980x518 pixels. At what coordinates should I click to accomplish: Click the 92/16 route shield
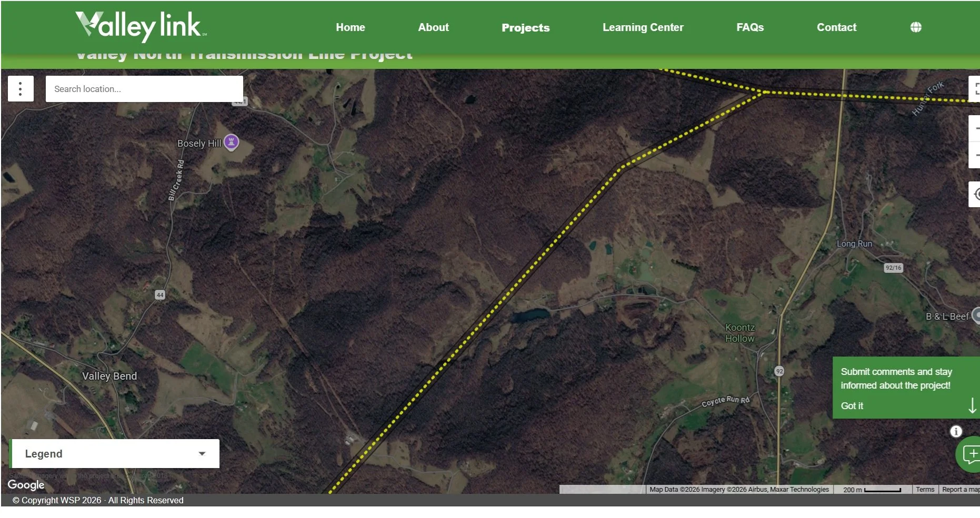[x=893, y=268]
